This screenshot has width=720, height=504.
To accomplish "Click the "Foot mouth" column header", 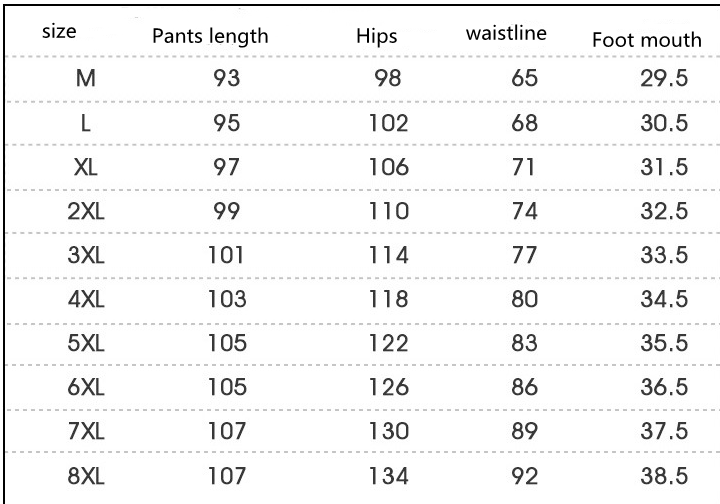I will click(646, 42).
